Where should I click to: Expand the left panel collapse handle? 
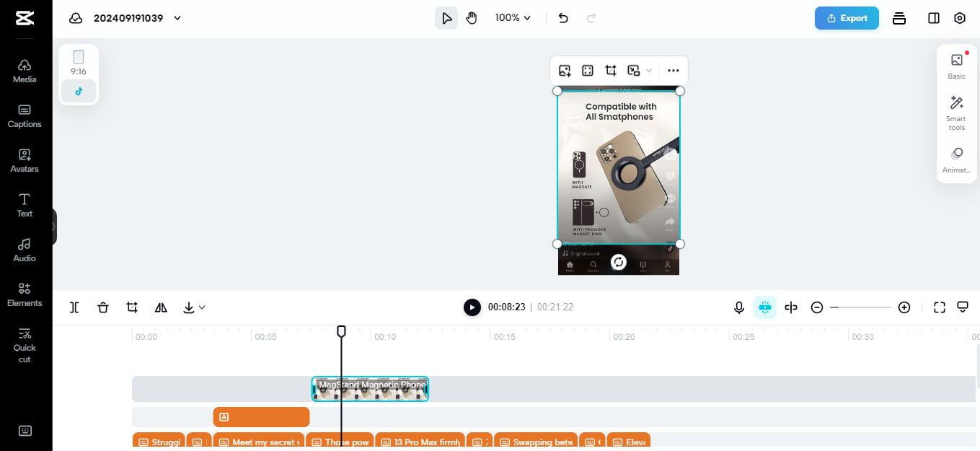click(54, 227)
